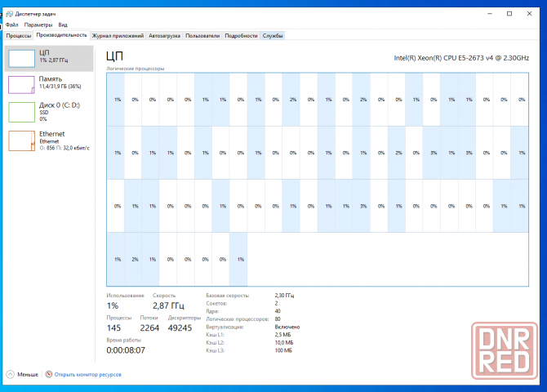Viewport: 547px width, 392px height.
Task: Click the ЦП 1% 2,87 ГГц sidebar label
Action: (x=53, y=56)
